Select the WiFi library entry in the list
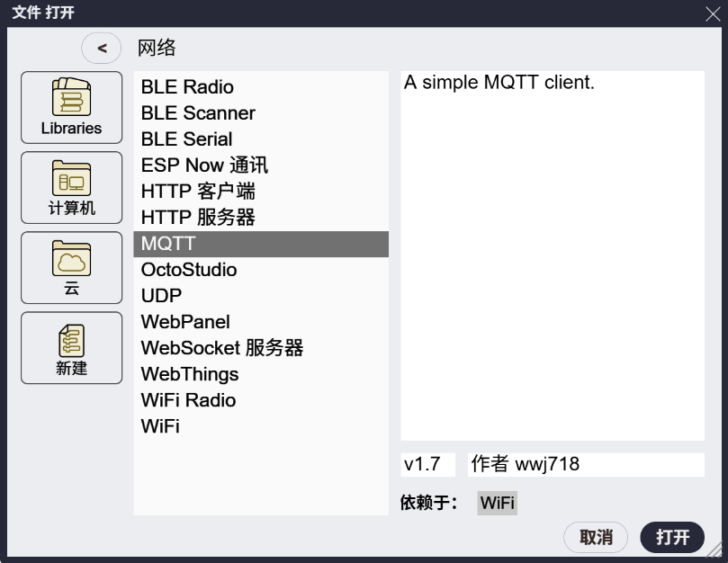The image size is (728, 563). pos(261,426)
